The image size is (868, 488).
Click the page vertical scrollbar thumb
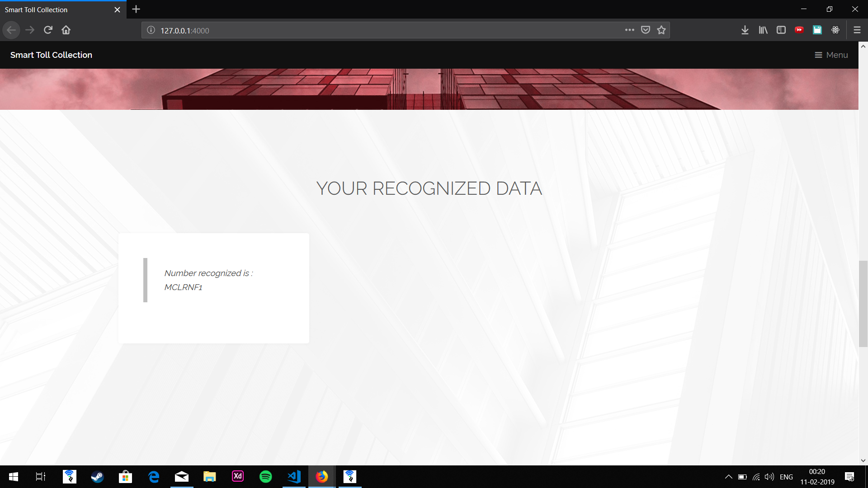[x=863, y=304]
